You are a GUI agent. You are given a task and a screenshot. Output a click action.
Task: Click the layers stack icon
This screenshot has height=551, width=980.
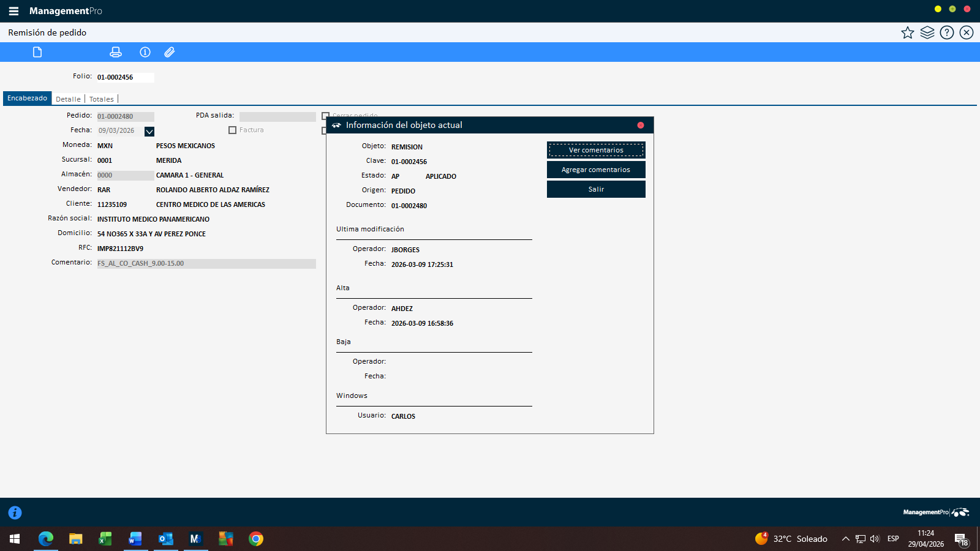pos(927,32)
